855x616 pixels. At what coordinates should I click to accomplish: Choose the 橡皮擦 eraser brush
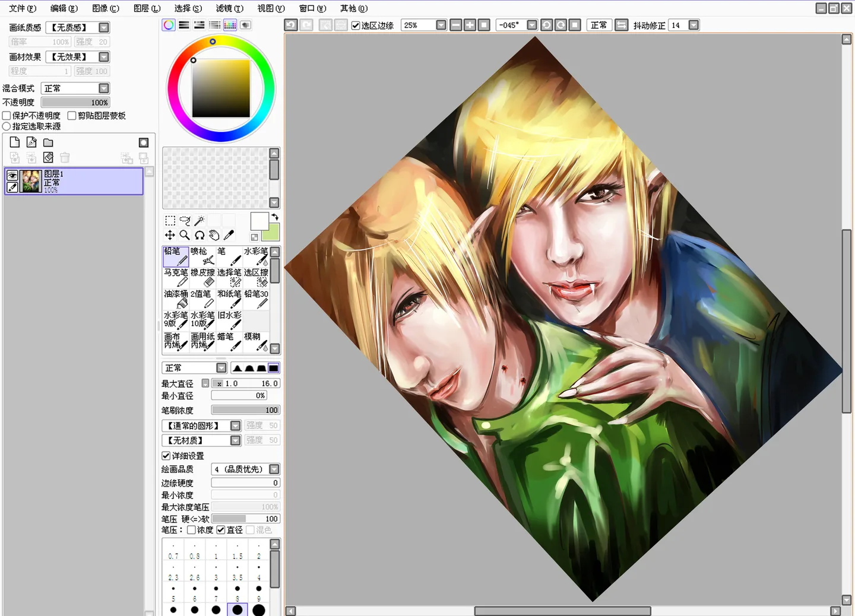point(202,277)
